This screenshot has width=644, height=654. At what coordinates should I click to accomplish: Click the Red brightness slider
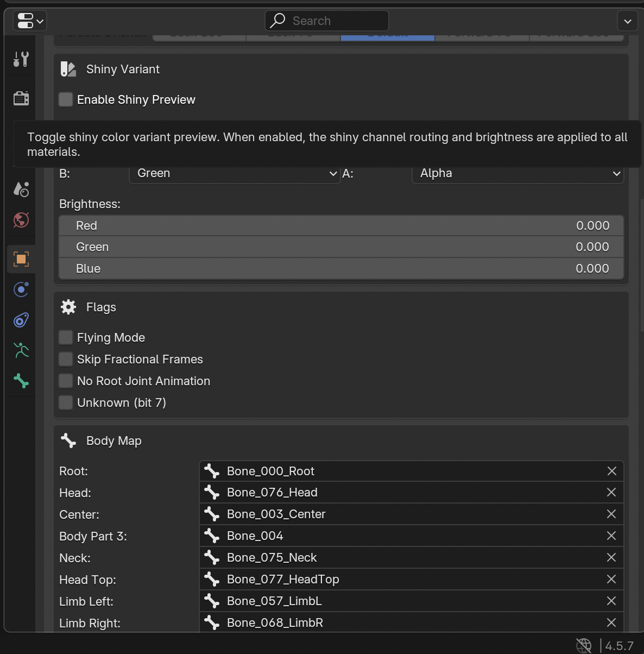(341, 225)
